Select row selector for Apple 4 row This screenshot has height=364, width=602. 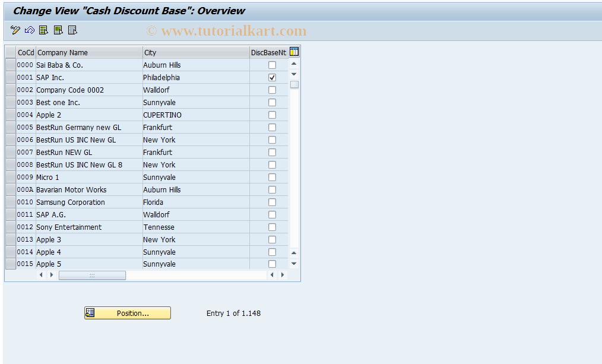coord(11,252)
